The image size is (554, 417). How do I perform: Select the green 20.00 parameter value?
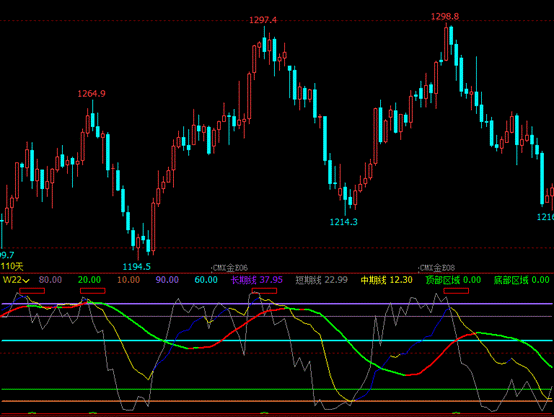coord(89,280)
